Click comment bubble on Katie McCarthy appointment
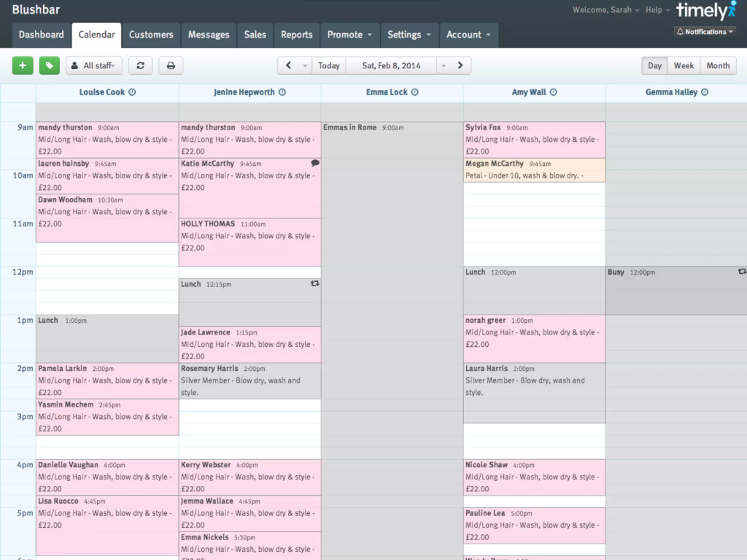 tap(315, 163)
